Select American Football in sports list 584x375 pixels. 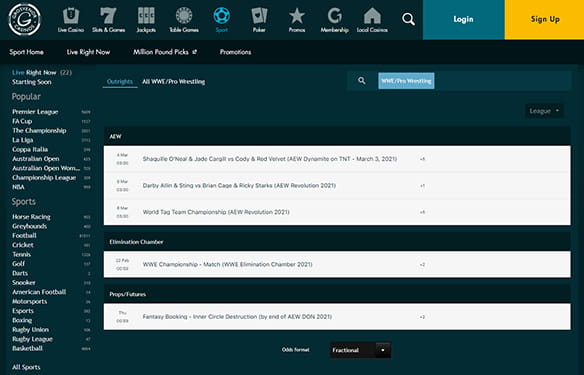[x=39, y=292]
